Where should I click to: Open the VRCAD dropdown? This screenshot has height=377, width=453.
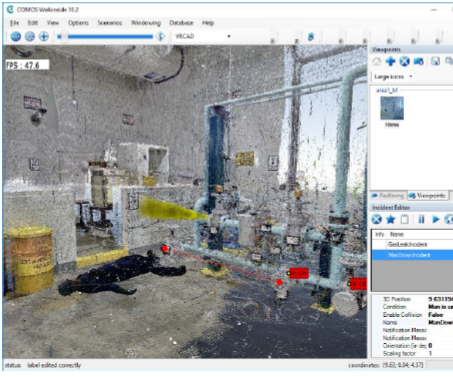pos(202,36)
